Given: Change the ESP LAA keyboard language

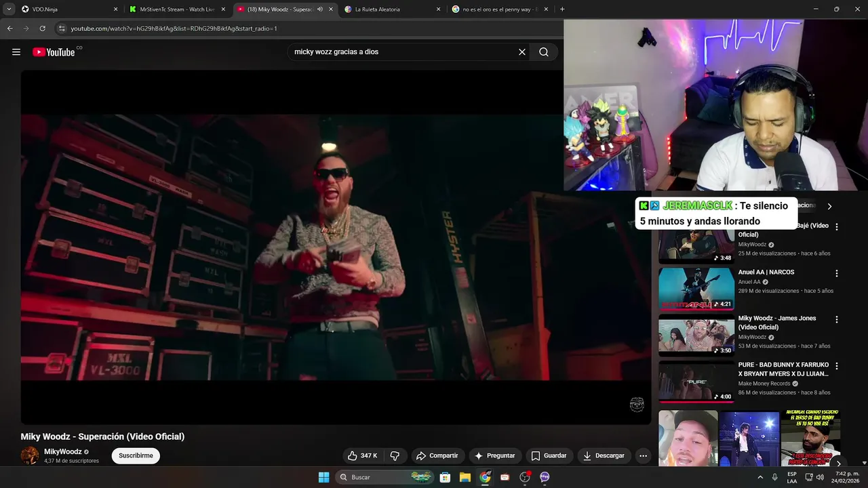Looking at the screenshot, I should [x=792, y=477].
